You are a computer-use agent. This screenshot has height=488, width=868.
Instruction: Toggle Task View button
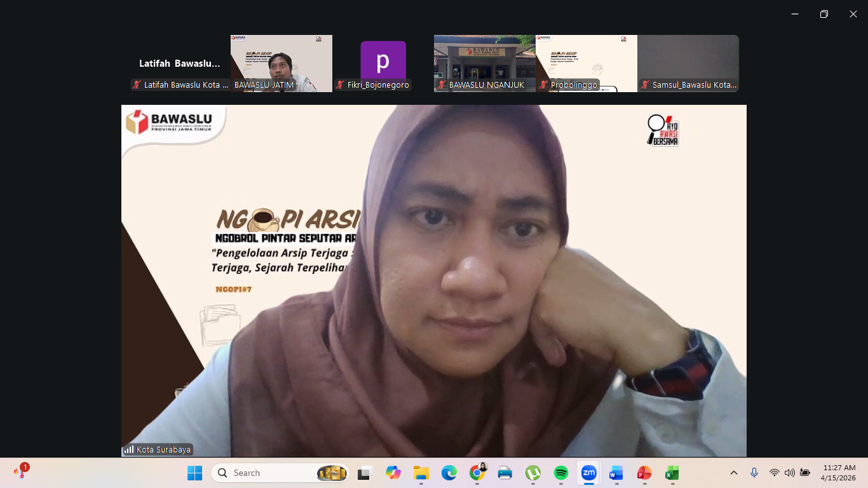point(365,473)
